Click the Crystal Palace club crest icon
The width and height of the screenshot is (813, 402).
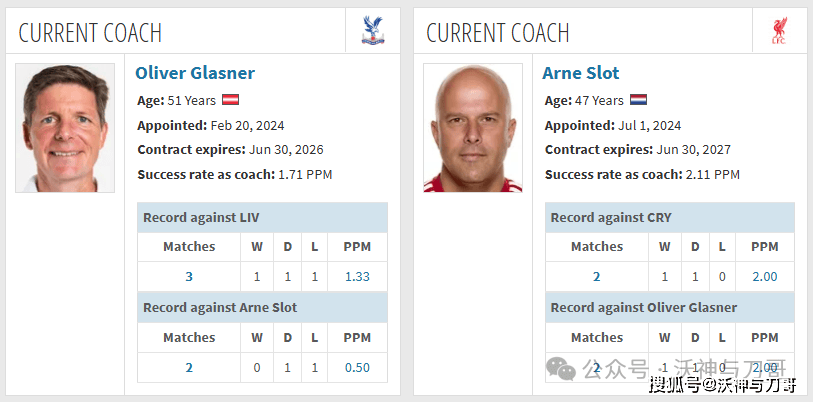pos(373,31)
